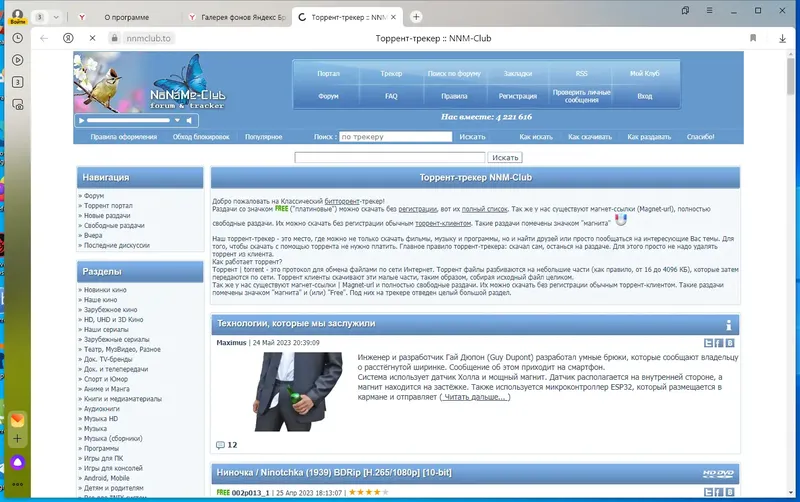Open the tabs counter icon in sidebar
This screenshot has width=800, height=502.
point(17,82)
